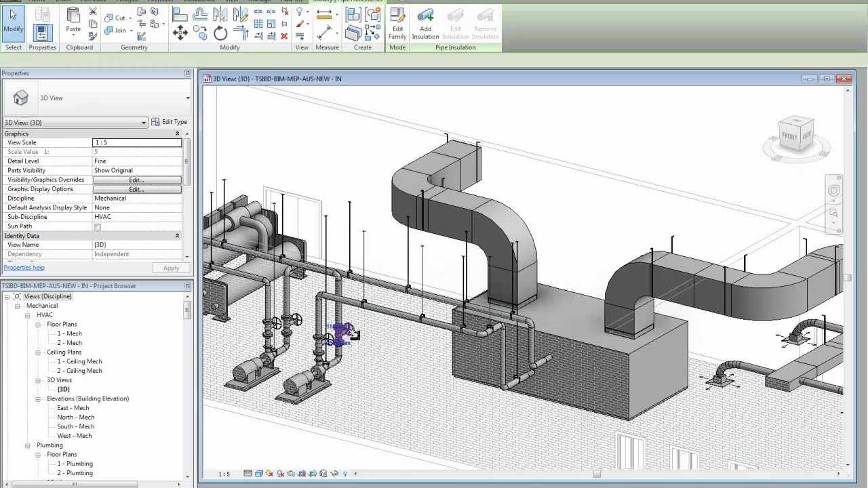Collapse the Identity Data properties section
Image resolution: width=868 pixels, height=488 pixels.
click(x=178, y=236)
